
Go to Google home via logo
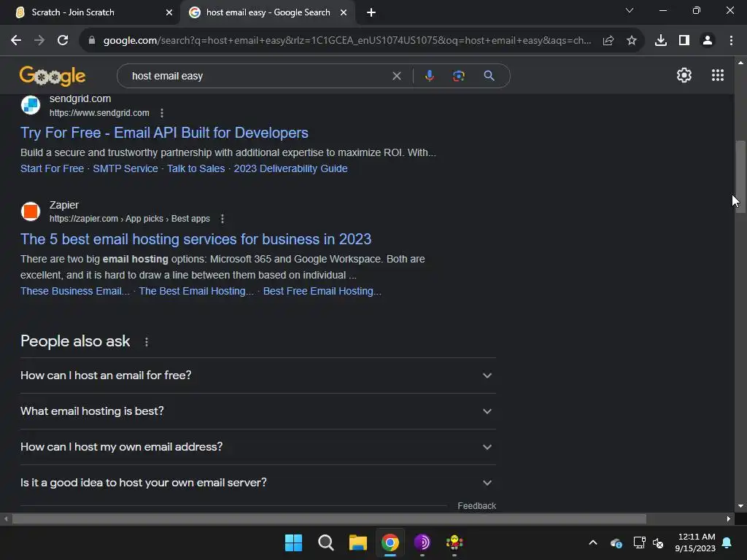53,76
